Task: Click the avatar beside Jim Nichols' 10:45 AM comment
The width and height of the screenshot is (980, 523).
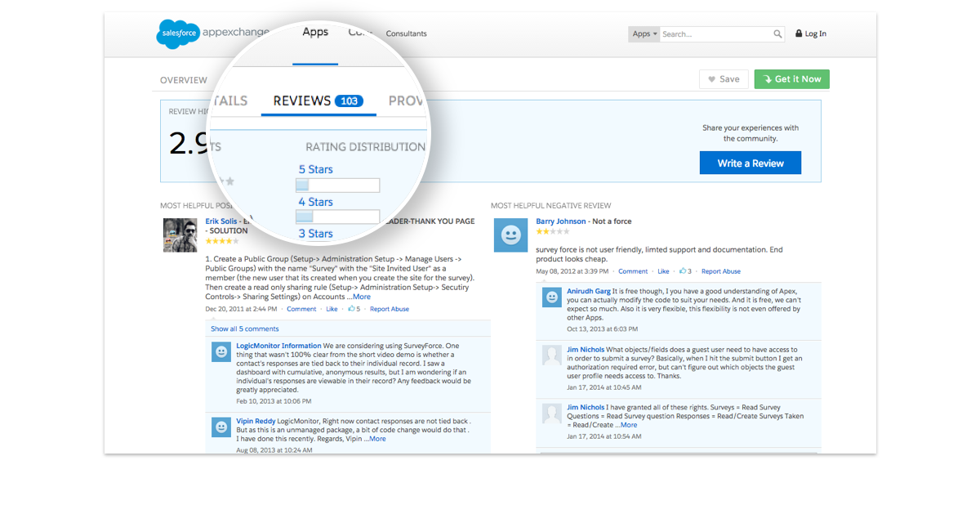Action: coord(552,355)
